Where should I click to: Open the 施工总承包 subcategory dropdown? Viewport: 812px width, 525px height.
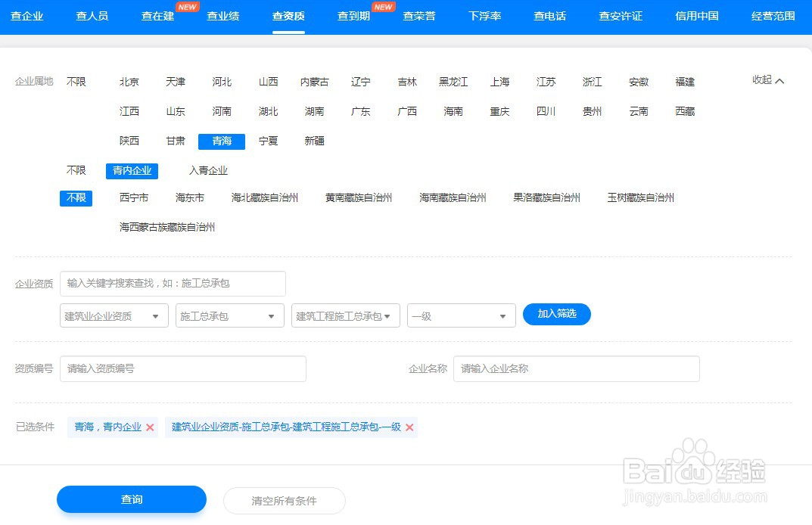tap(229, 315)
